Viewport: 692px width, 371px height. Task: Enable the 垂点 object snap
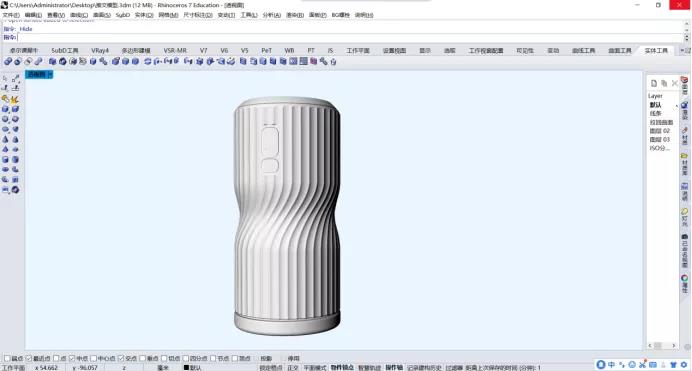[142, 359]
